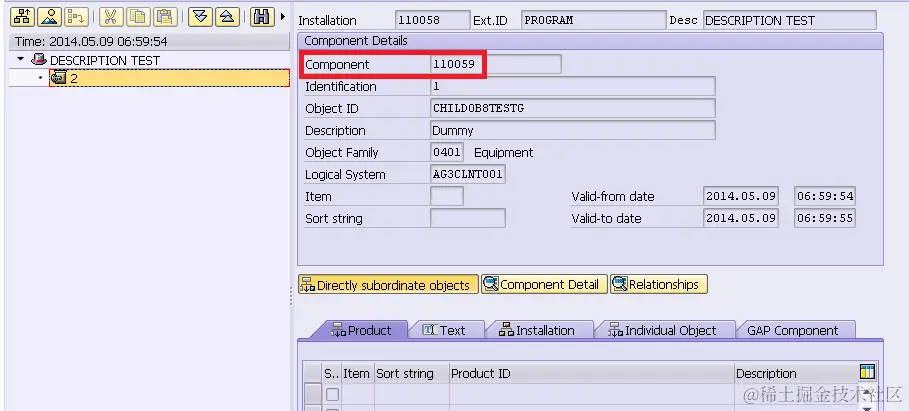
Task: Click the Object ID field CHILDOB8TESTG
Action: [x=573, y=108]
